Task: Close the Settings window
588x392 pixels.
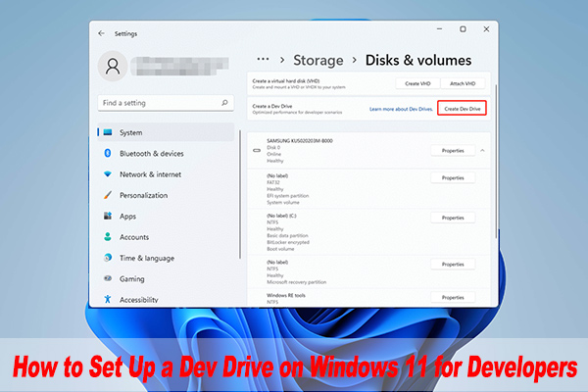Action: coord(486,28)
